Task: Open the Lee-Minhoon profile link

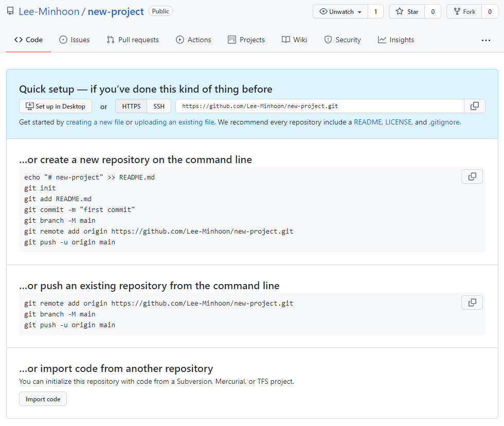Action: click(49, 11)
